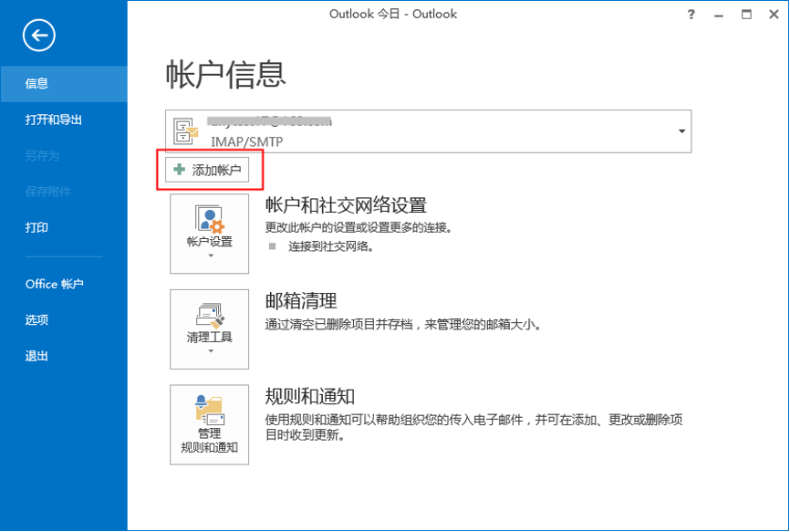Open the 打开和导出 menu item
This screenshot has width=790, height=532.
[54, 120]
